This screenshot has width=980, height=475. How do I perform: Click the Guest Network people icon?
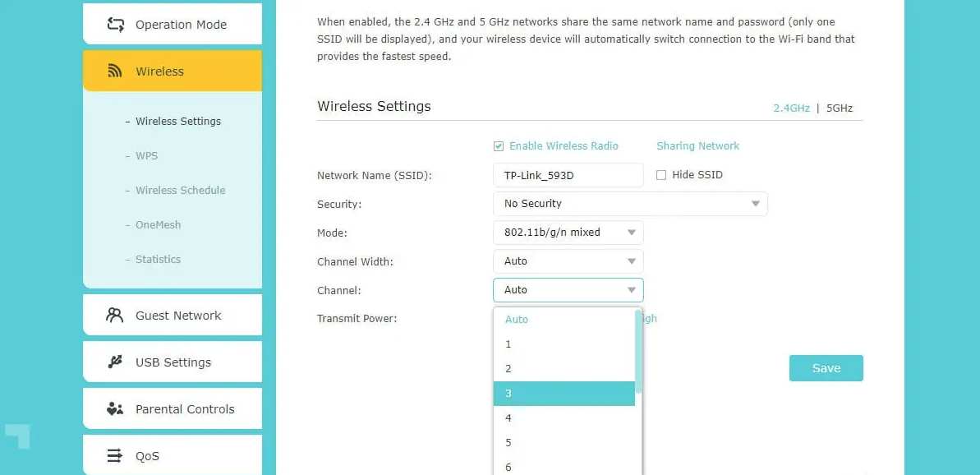(115, 316)
